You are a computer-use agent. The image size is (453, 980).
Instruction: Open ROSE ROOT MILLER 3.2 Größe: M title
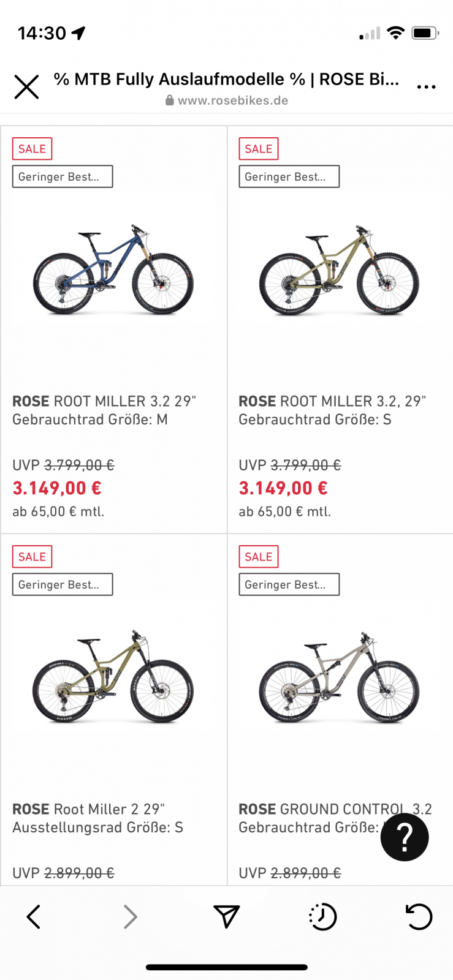(104, 410)
